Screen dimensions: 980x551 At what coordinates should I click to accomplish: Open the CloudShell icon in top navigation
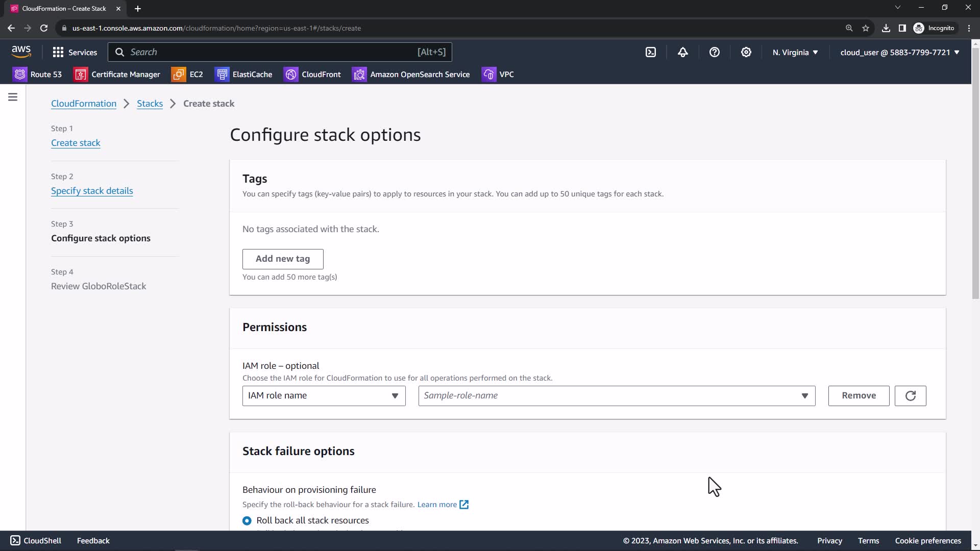pos(651,52)
